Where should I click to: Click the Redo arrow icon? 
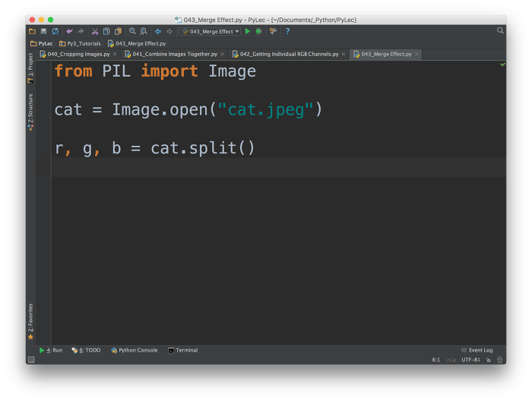[81, 31]
